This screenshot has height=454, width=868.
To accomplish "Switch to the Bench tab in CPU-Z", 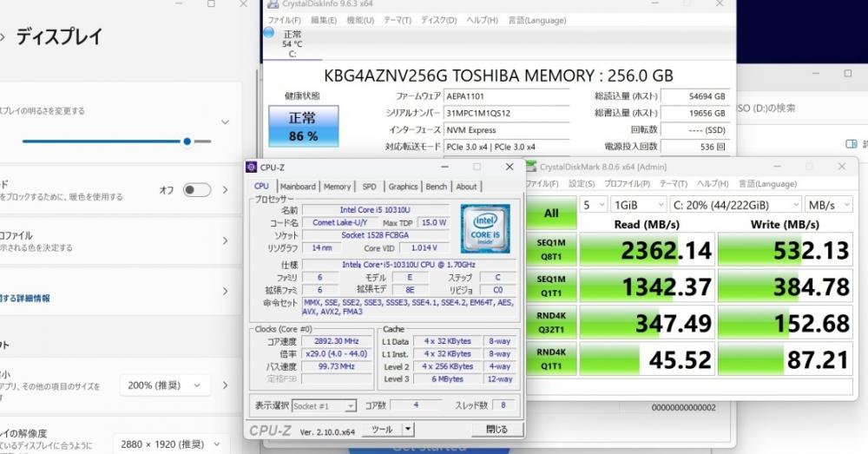I will click(437, 187).
